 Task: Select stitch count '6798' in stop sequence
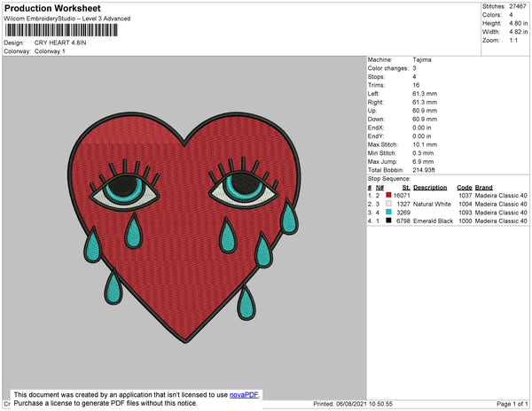click(x=403, y=221)
